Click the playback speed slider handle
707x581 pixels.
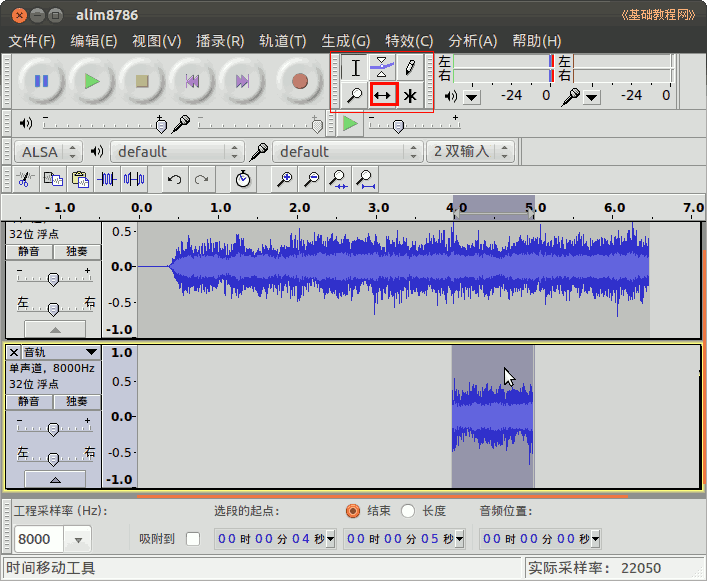tap(398, 126)
